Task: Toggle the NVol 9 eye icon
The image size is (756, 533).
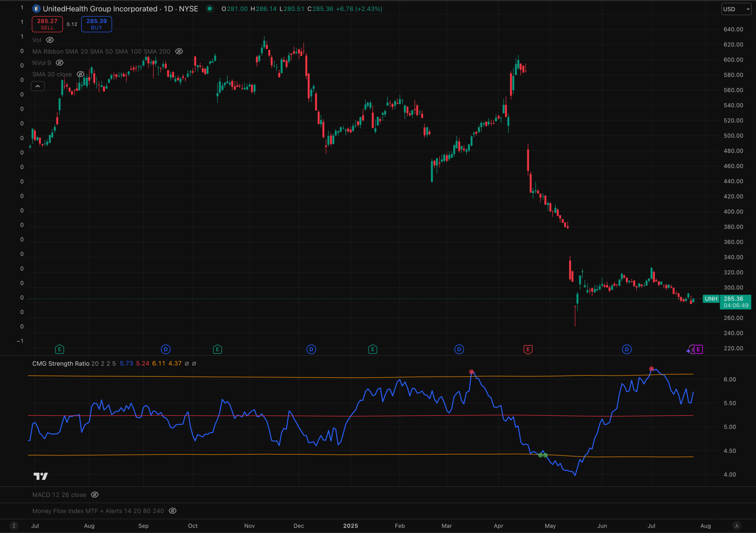Action: (x=60, y=63)
